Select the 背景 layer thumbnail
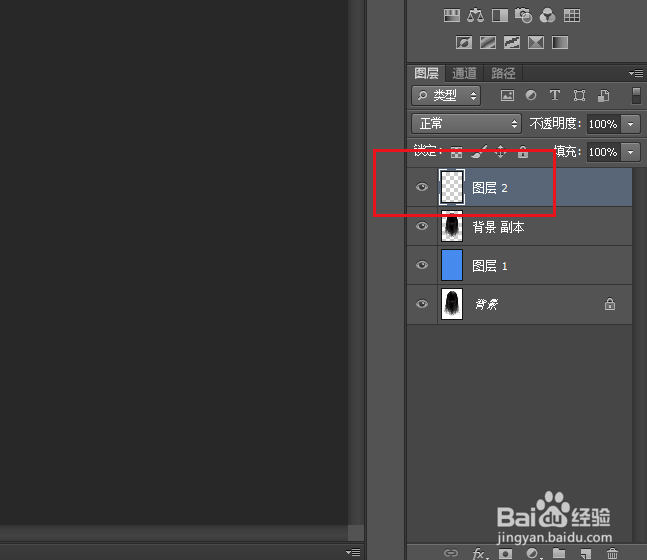This screenshot has width=647, height=560. click(x=452, y=304)
